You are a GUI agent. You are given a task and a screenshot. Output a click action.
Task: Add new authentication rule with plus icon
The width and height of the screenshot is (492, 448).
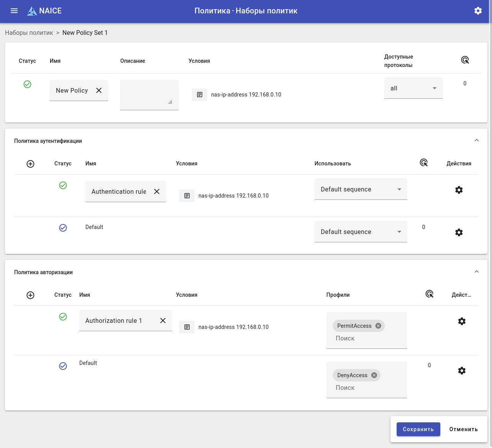31,164
